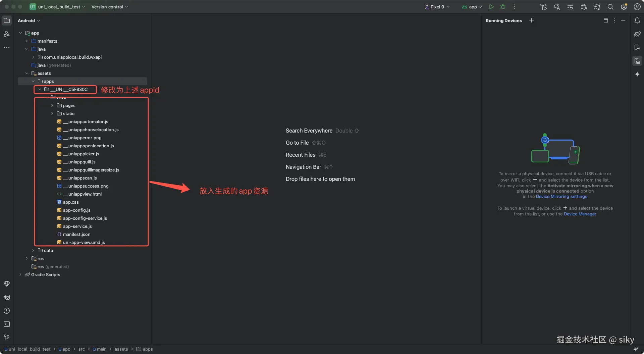This screenshot has width=644, height=354.
Task: Open the Pixel 9 device selector
Action: coord(437,7)
